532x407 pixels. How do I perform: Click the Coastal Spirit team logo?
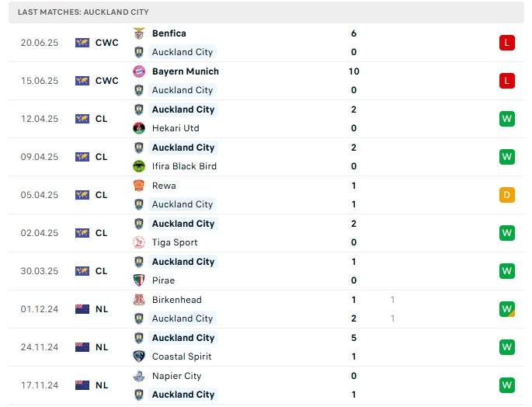139,357
